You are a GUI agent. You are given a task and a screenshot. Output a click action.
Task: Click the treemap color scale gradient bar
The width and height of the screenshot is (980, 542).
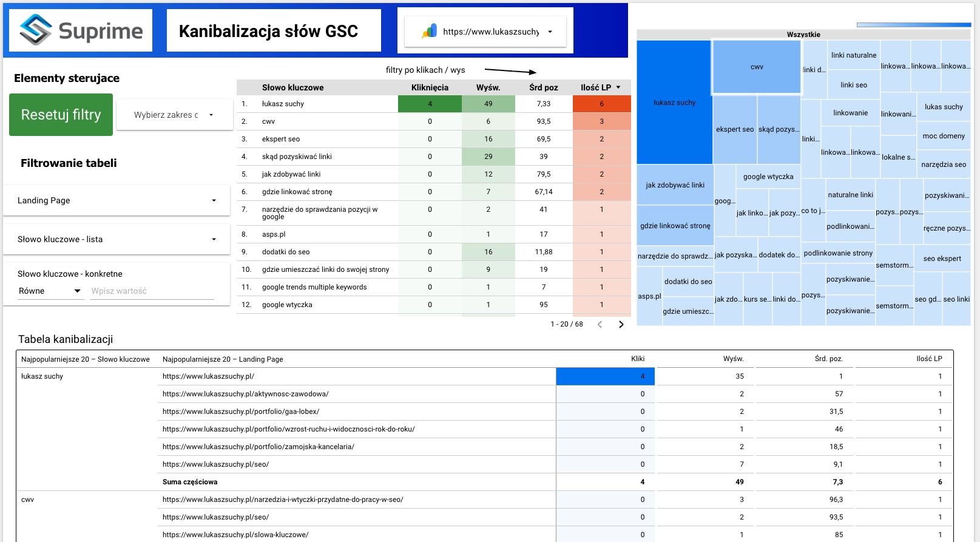[x=913, y=25]
